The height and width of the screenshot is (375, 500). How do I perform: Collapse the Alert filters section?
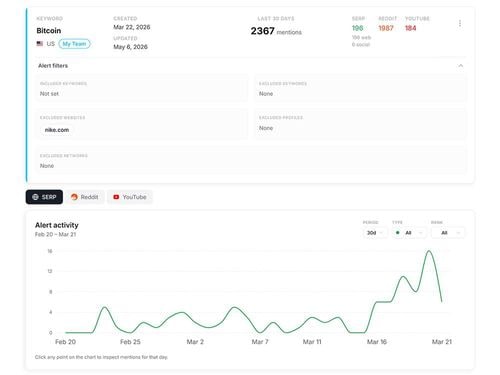tap(460, 66)
